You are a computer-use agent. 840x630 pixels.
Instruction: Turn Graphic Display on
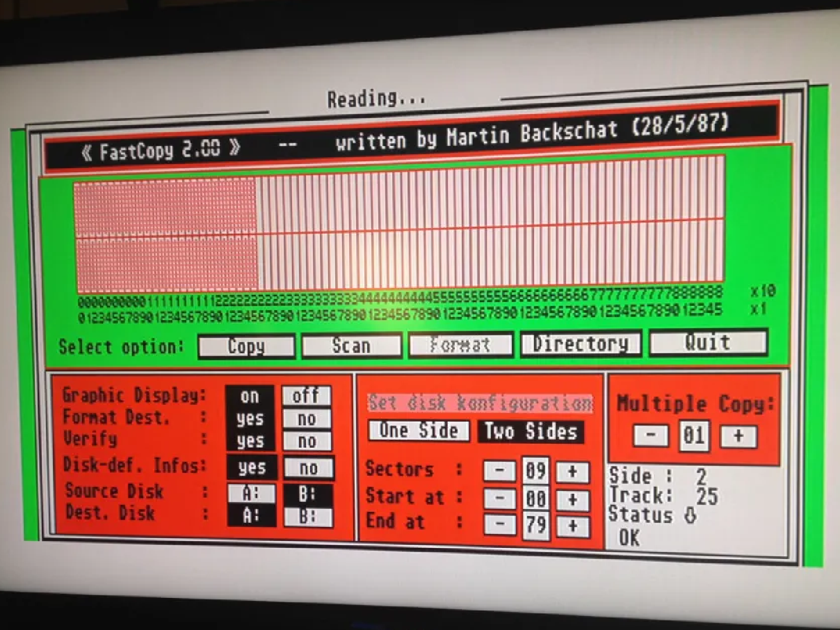click(250, 397)
